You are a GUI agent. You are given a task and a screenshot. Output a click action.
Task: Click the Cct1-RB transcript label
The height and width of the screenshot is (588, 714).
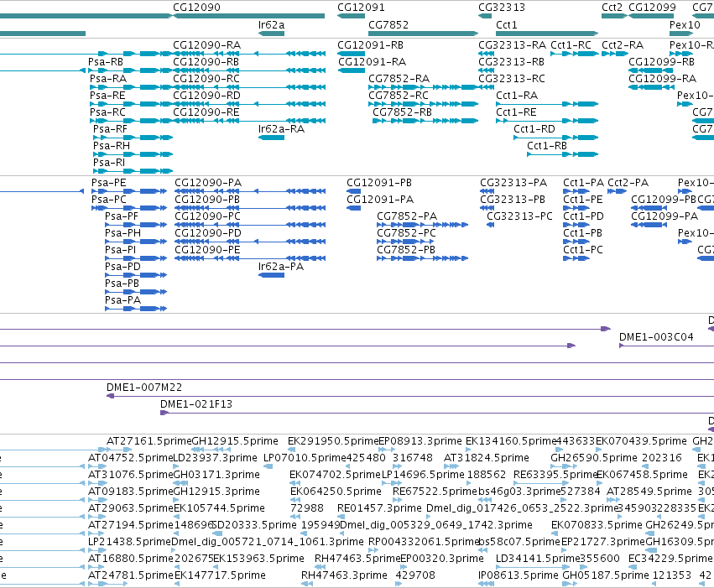(547, 146)
